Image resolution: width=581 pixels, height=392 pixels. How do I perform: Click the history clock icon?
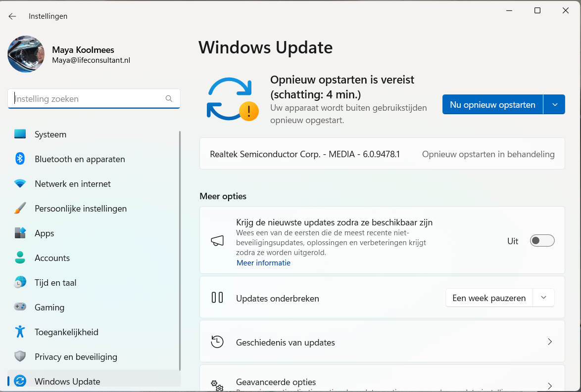pyautogui.click(x=217, y=342)
